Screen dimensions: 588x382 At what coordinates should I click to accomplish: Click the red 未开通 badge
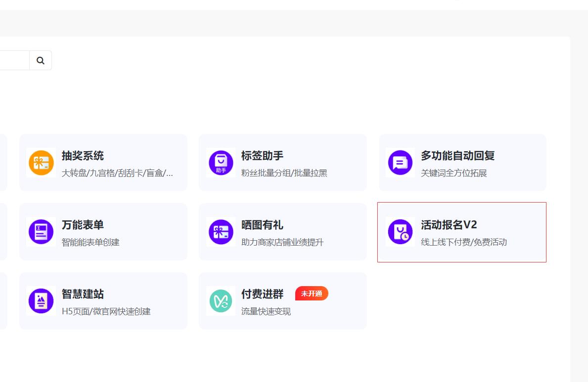pyautogui.click(x=312, y=294)
